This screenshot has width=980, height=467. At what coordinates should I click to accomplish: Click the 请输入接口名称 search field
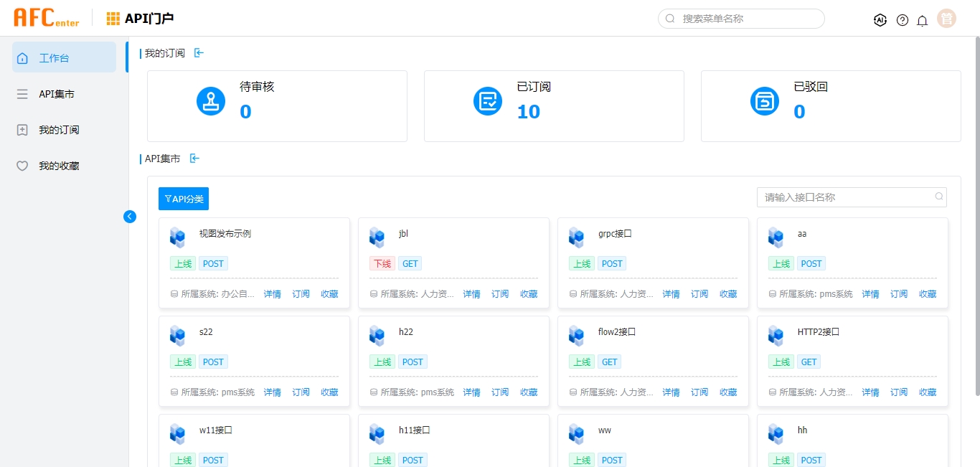847,197
